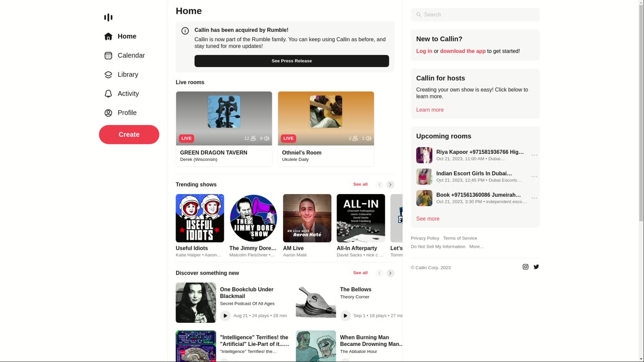Click previous arrow in Discover something new

tap(380, 273)
